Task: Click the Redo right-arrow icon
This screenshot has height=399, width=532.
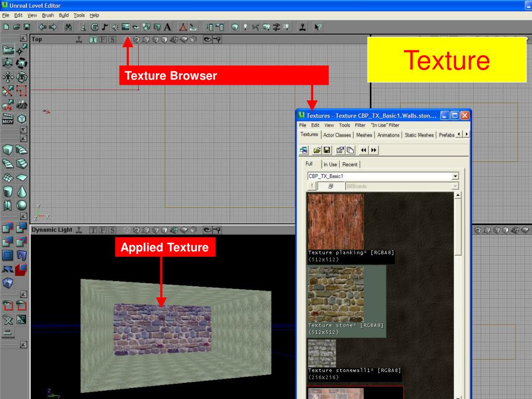Action: point(52,27)
